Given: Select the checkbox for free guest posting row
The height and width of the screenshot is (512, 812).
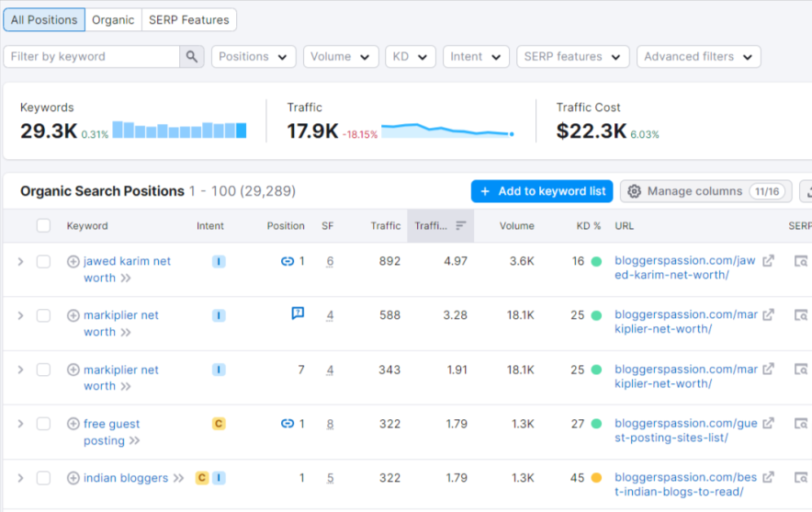Looking at the screenshot, I should [43, 424].
